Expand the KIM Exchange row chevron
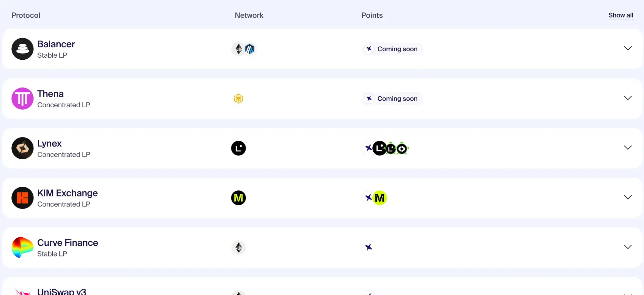644x295 pixels. coord(628,197)
